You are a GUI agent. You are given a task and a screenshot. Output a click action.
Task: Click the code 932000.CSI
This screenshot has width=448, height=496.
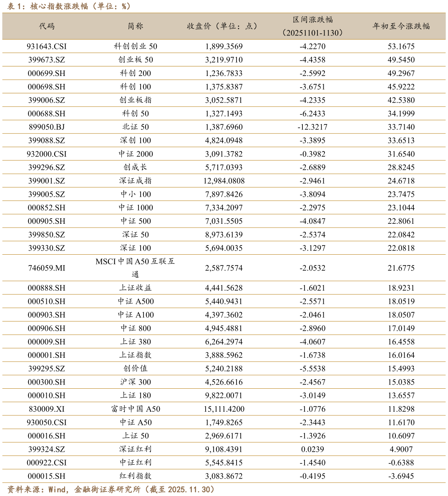point(47,154)
